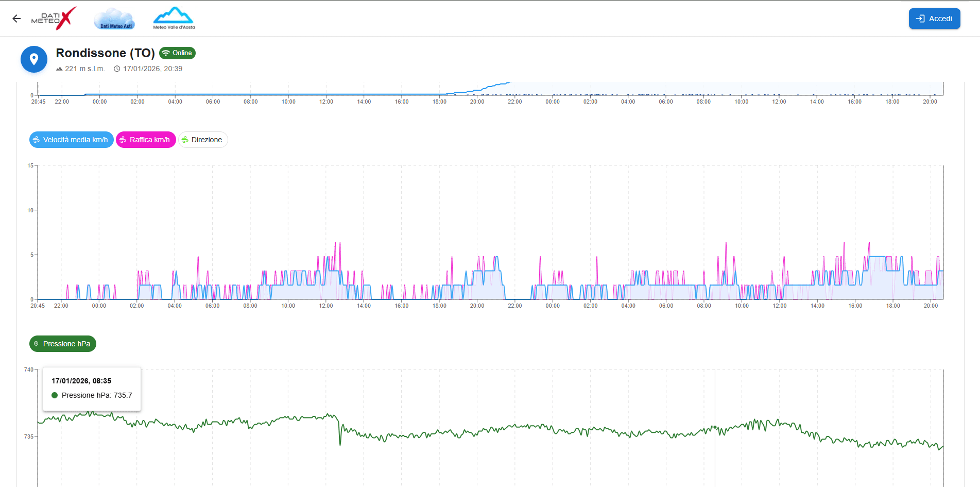Click the 17/01/2026, 20:39 timestamp text

pos(152,69)
